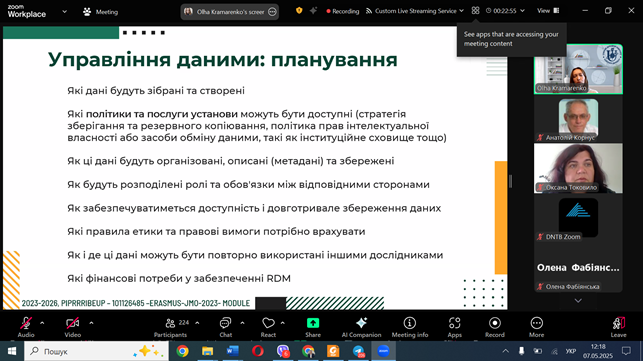Click the Recording indicator

[x=343, y=11]
